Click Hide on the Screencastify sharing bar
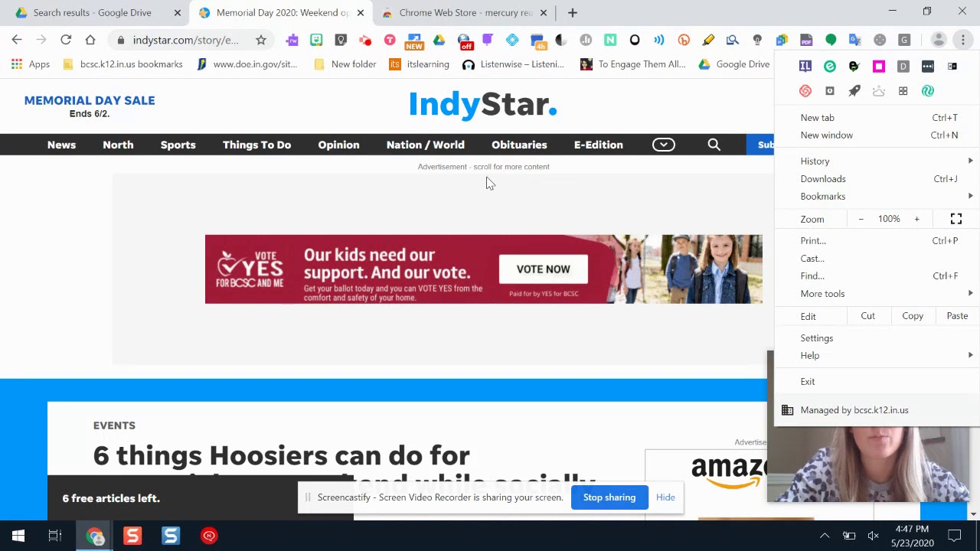The height and width of the screenshot is (551, 980). (x=665, y=497)
